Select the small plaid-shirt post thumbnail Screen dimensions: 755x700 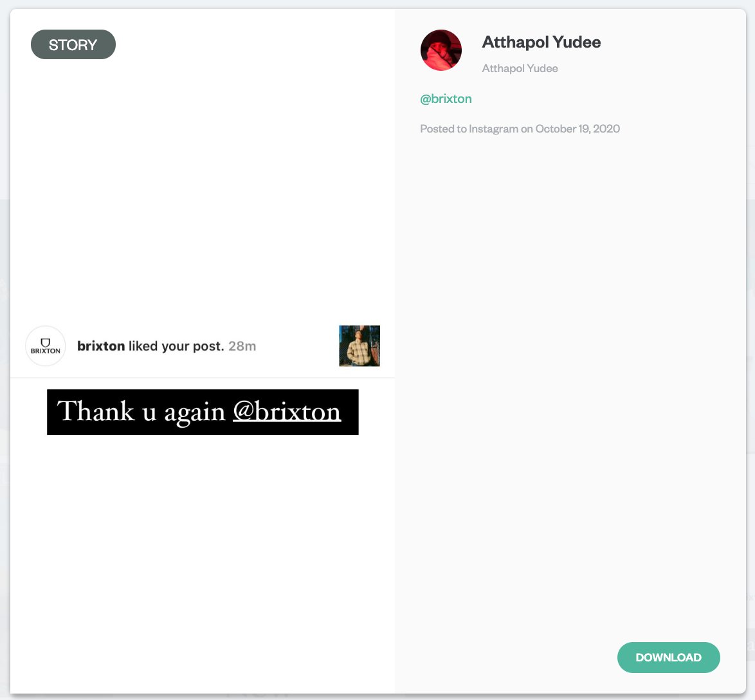[359, 345]
